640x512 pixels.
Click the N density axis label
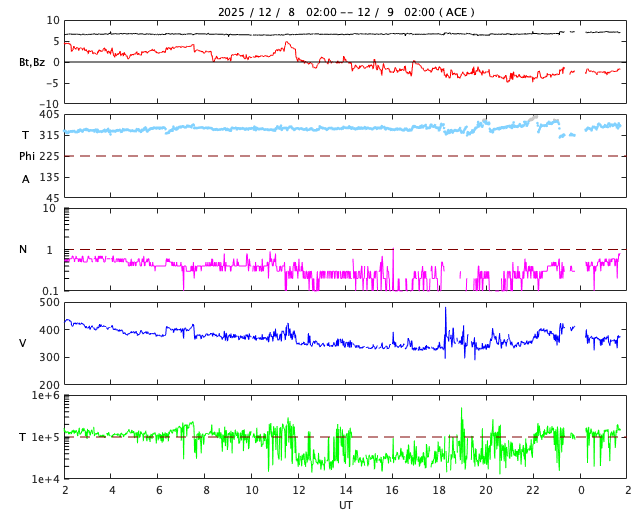23,249
